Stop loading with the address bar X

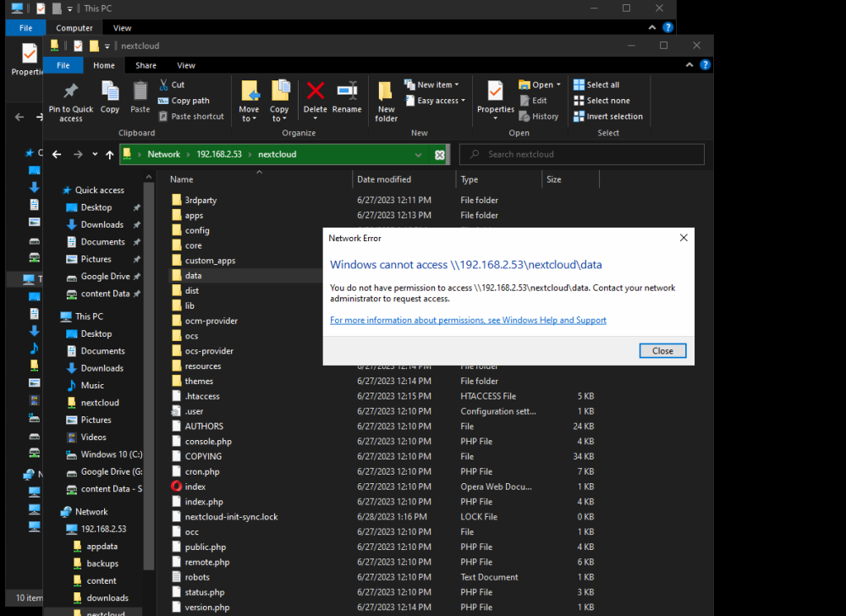[440, 155]
